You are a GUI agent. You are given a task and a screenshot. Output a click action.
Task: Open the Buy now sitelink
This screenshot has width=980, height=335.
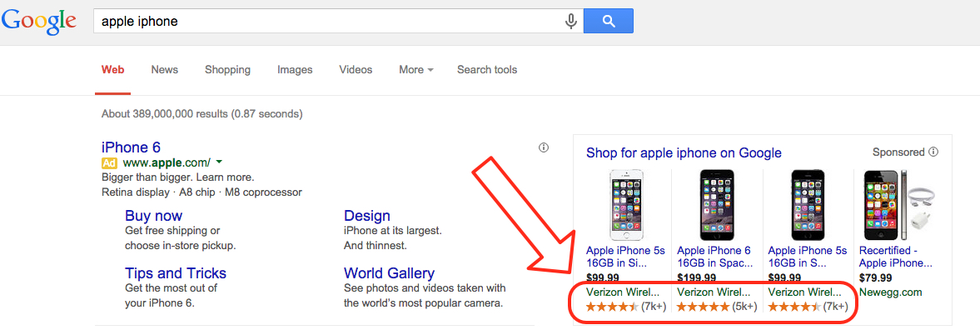coord(154,216)
